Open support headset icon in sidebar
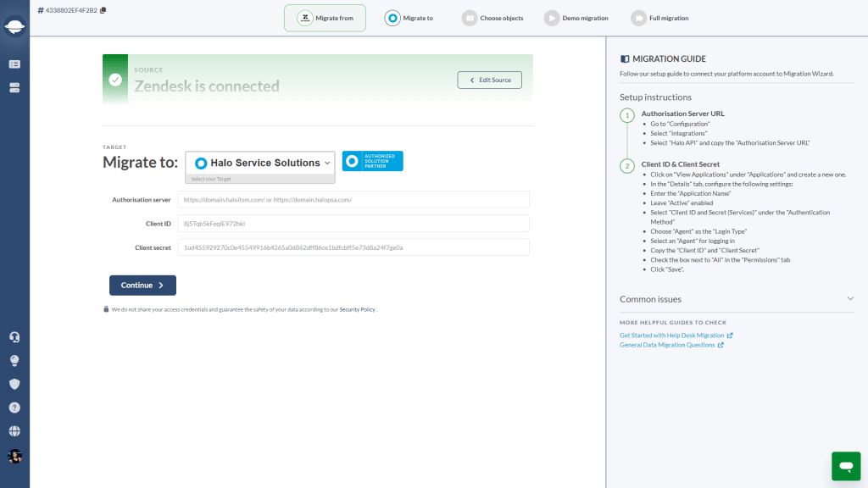Image resolution: width=868 pixels, height=488 pixels. point(15,337)
